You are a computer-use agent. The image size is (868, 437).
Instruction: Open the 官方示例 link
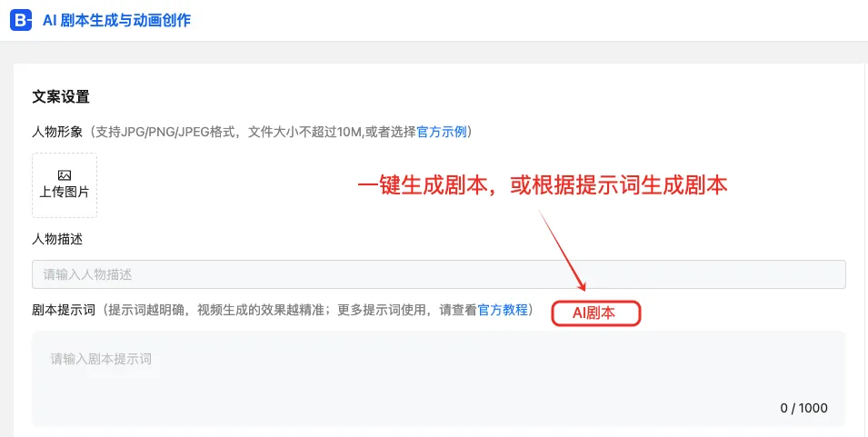(x=442, y=133)
